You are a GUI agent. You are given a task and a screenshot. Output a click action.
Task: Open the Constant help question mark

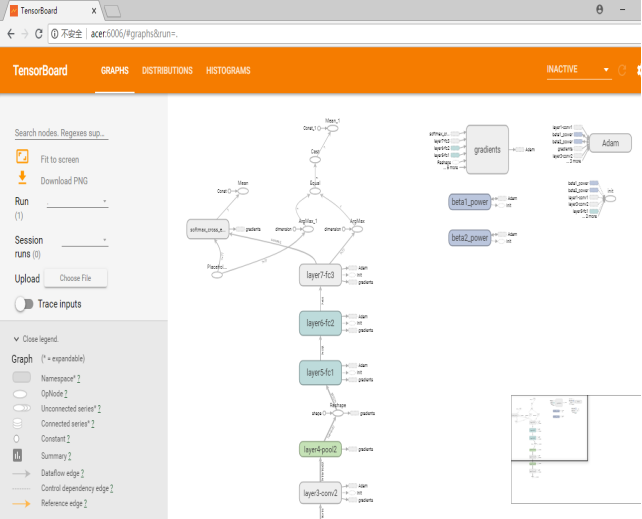coord(68,439)
